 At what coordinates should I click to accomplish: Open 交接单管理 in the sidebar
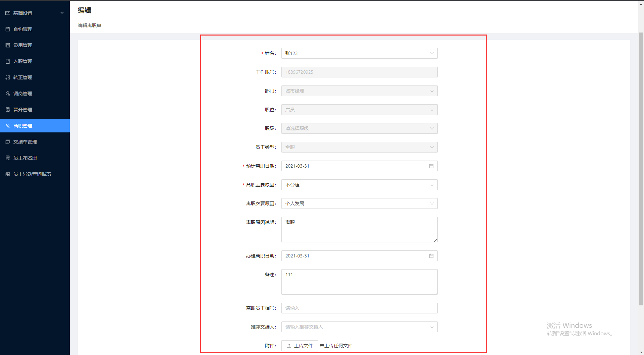click(35, 142)
